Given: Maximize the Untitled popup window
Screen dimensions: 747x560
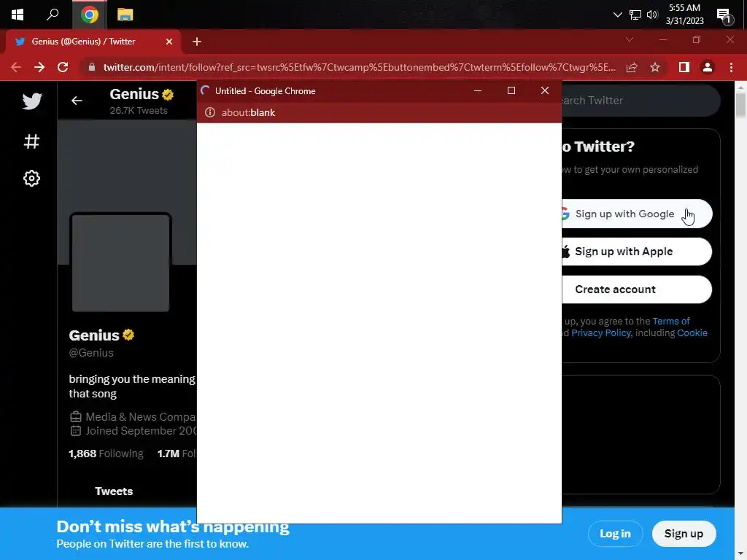Looking at the screenshot, I should 511,90.
